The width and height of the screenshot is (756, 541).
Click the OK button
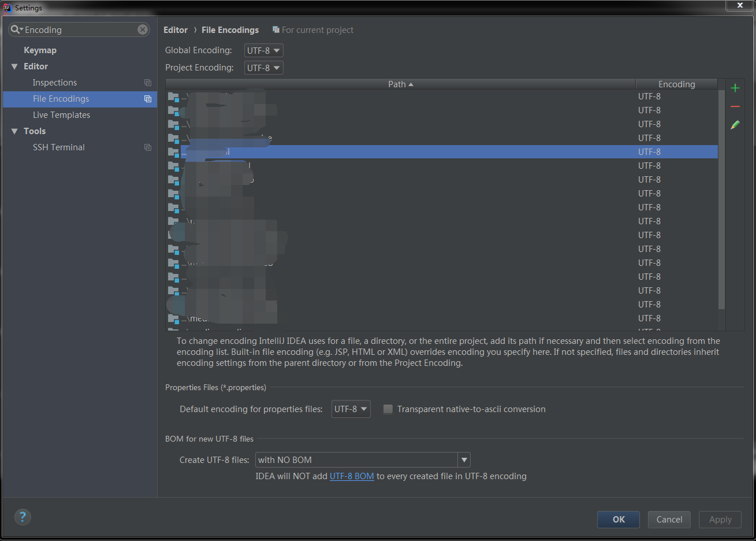(x=619, y=519)
